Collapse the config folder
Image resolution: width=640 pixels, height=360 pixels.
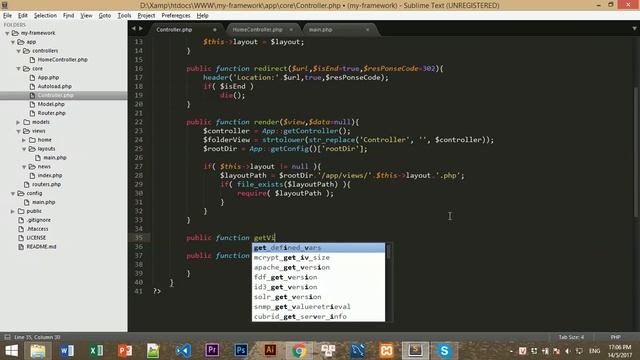13,193
